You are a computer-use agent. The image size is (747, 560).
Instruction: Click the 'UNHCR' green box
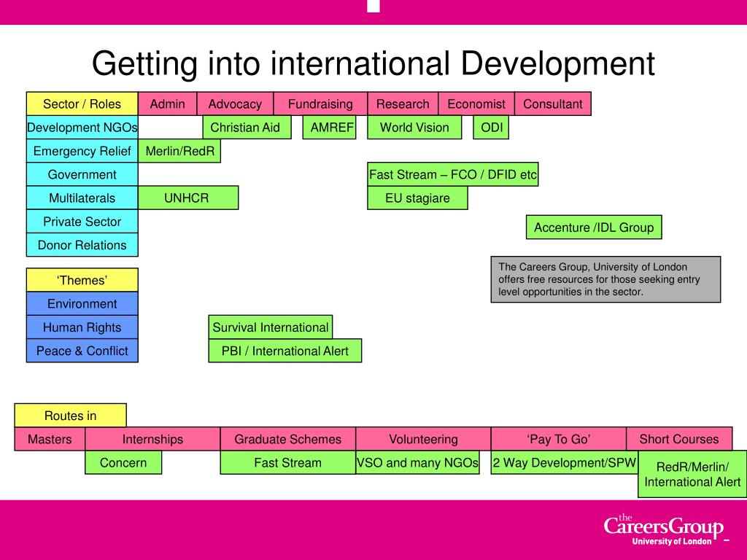[188, 198]
